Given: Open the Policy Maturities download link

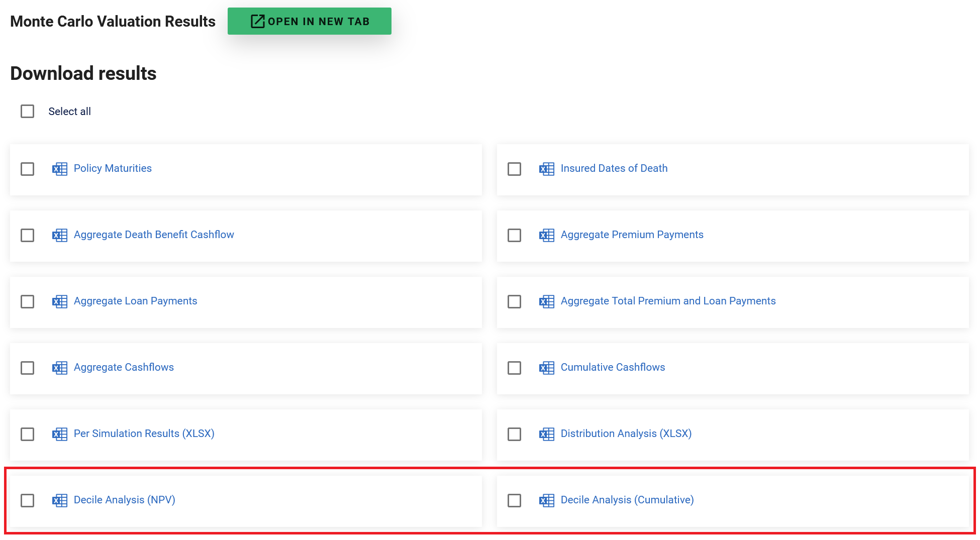Looking at the screenshot, I should click(x=113, y=168).
